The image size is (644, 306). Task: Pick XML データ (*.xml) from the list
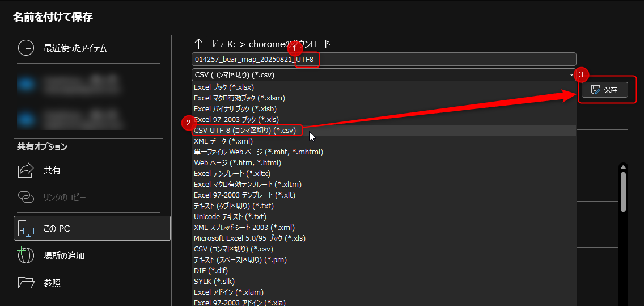pyautogui.click(x=223, y=141)
